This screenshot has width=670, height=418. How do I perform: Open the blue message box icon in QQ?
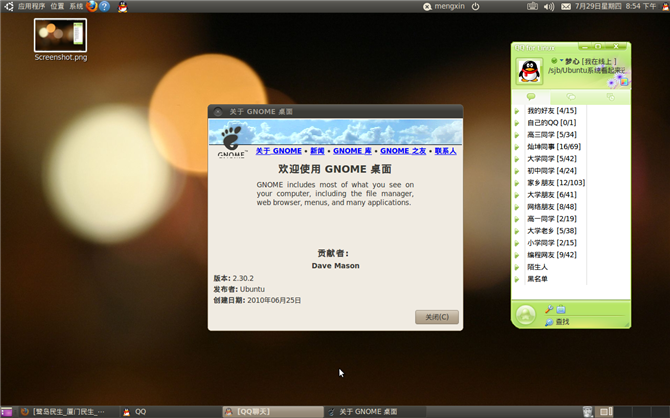[561, 309]
